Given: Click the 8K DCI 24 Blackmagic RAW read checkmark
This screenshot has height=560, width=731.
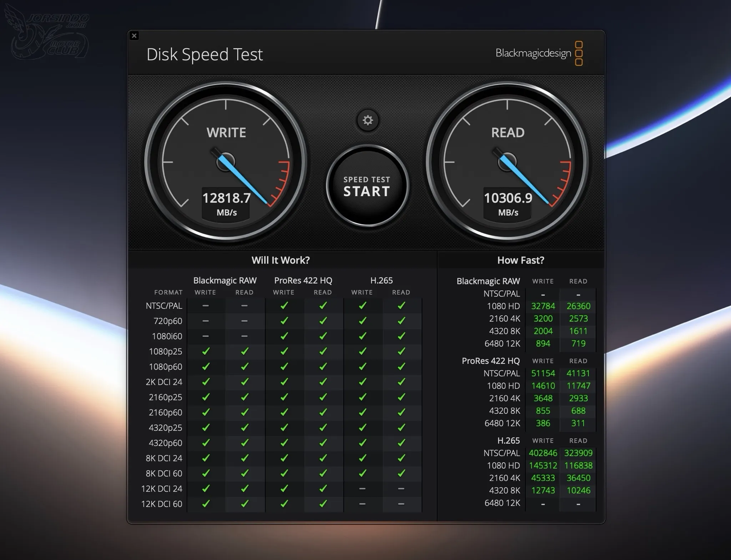Looking at the screenshot, I should tap(244, 458).
